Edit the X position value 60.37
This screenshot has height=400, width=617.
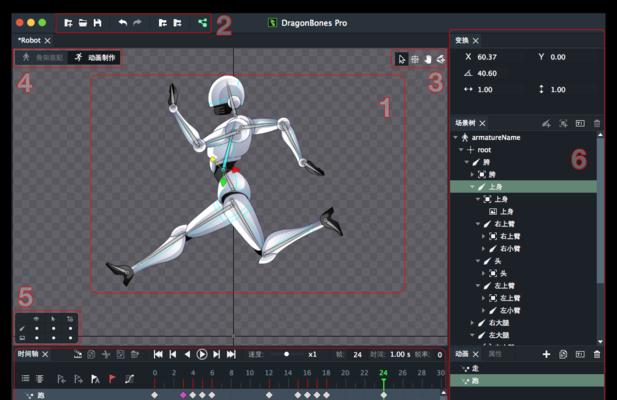487,57
